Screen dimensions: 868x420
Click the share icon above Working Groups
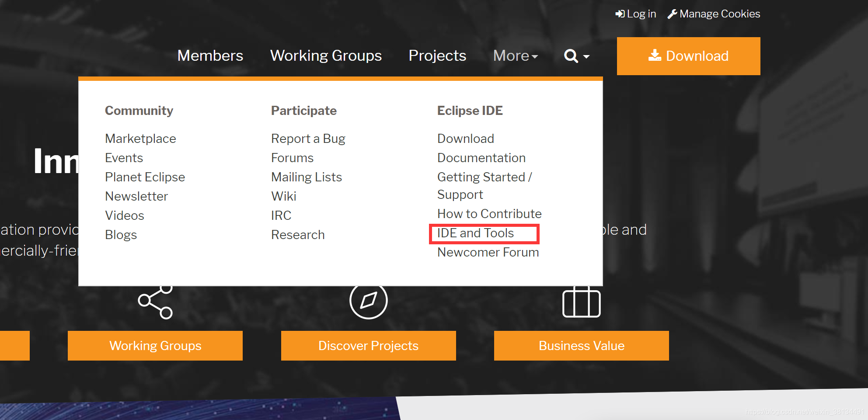click(155, 302)
